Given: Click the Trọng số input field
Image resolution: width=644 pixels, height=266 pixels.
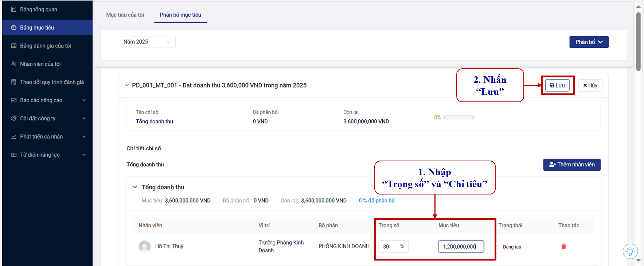Looking at the screenshot, I should coord(389,247).
